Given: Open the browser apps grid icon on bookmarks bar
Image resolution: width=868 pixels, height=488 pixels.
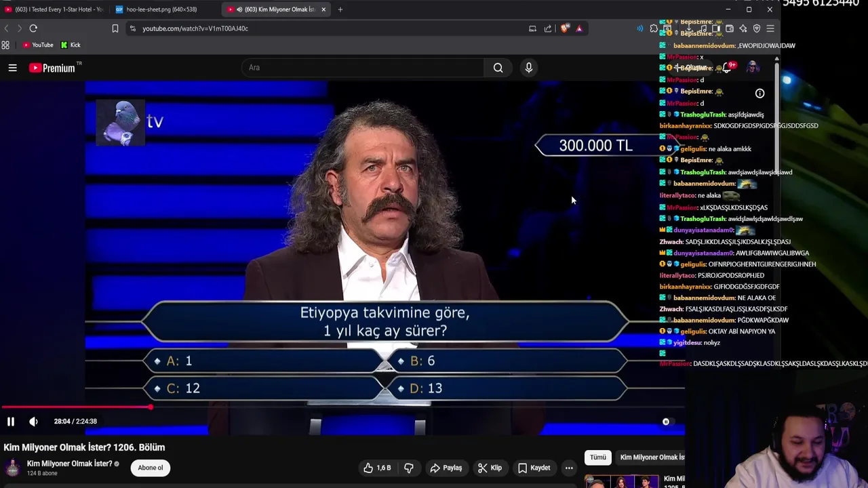Looking at the screenshot, I should point(5,45).
